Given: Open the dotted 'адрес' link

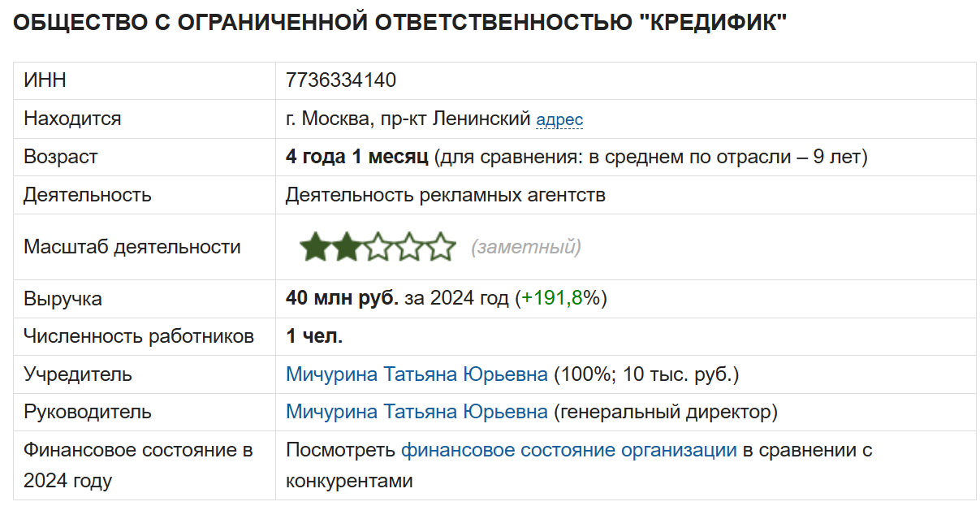Looking at the screenshot, I should click(x=559, y=120).
